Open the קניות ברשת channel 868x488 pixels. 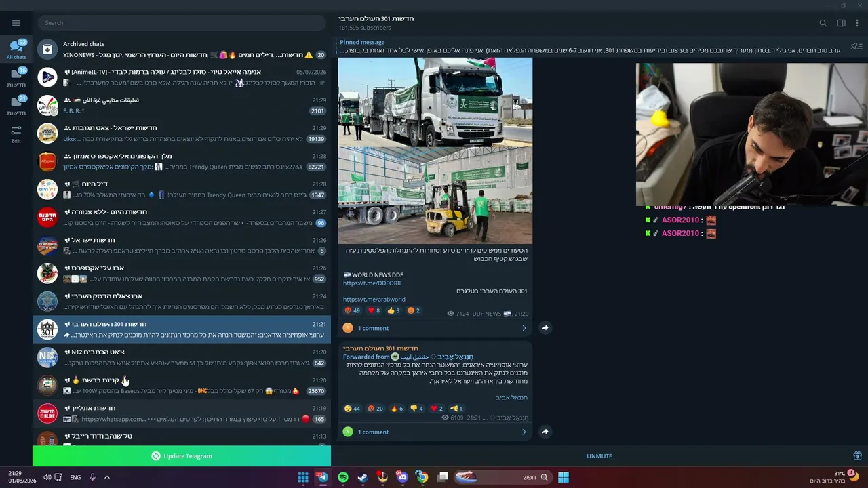tap(182, 386)
